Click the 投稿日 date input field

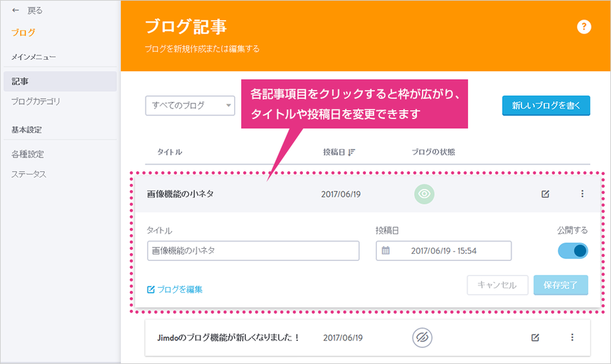tap(444, 251)
